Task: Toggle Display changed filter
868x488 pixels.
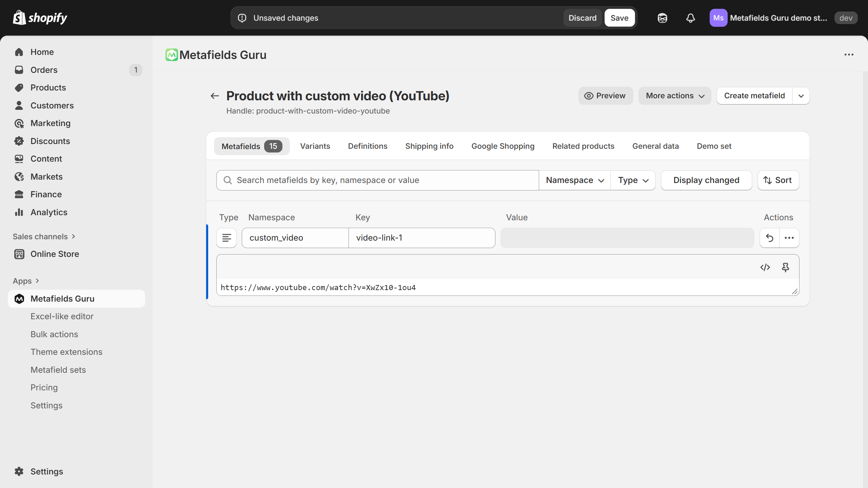Action: pos(706,180)
